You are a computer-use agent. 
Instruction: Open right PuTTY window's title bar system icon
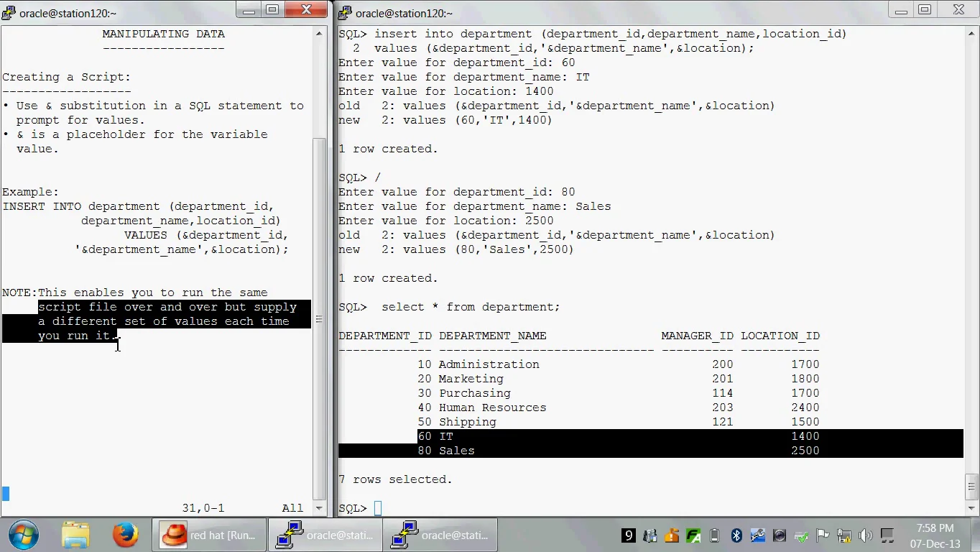pyautogui.click(x=345, y=13)
